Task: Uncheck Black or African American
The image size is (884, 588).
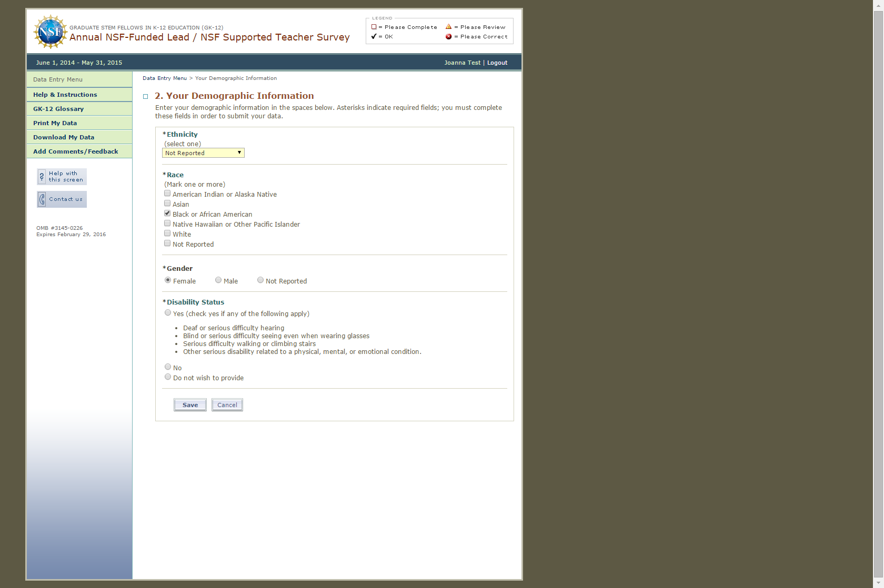Action: (167, 214)
